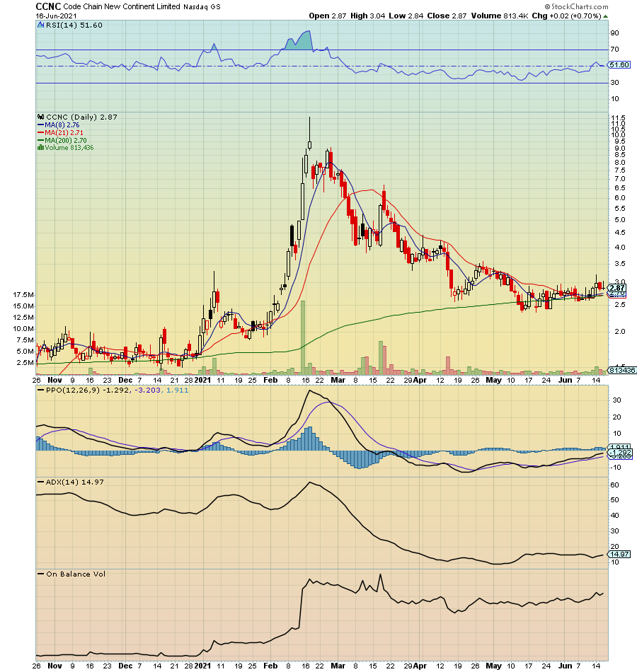Click the RSI(14) 51.60 panel label
637x672 pixels.
click(74, 25)
